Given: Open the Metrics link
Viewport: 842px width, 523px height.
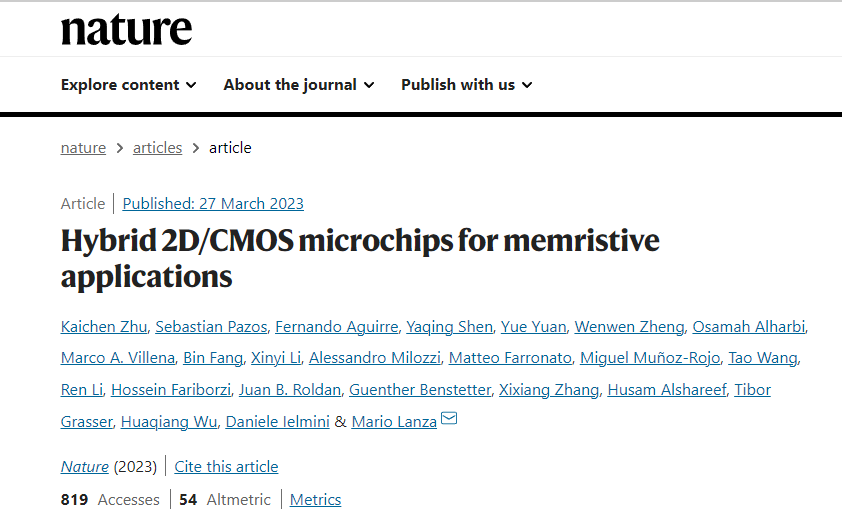Looking at the screenshot, I should (315, 499).
